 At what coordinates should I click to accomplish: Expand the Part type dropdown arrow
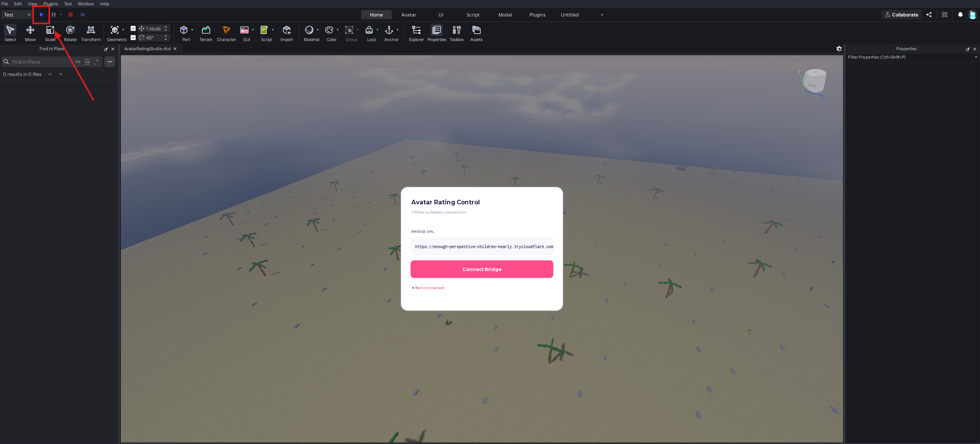coord(192,30)
